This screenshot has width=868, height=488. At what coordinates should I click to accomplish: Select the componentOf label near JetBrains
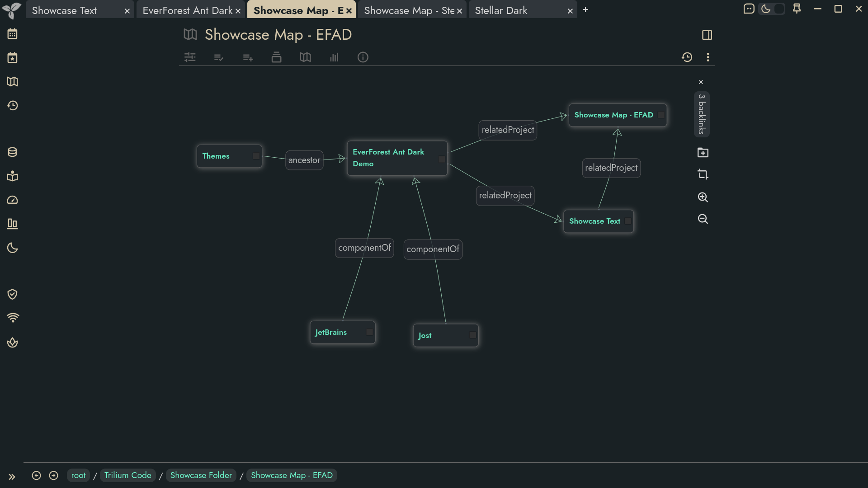pyautogui.click(x=364, y=248)
